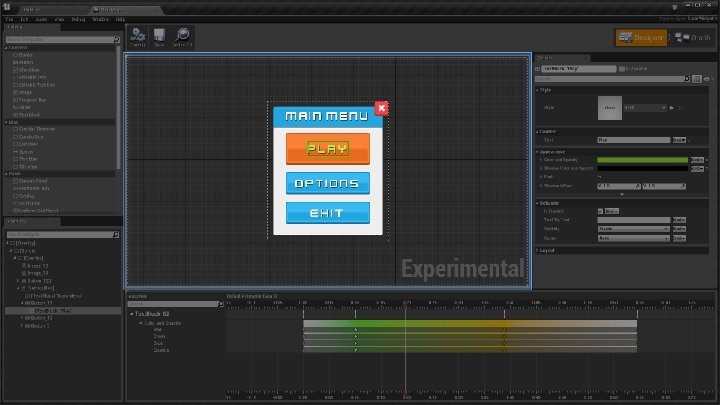Click the Style image thumbnail preview
Viewport: 720px width, 405px height.
tap(609, 106)
